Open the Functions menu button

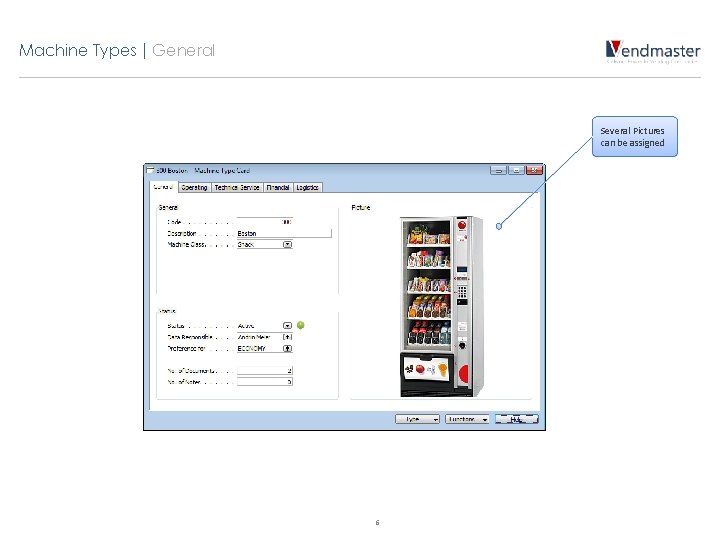[467, 419]
